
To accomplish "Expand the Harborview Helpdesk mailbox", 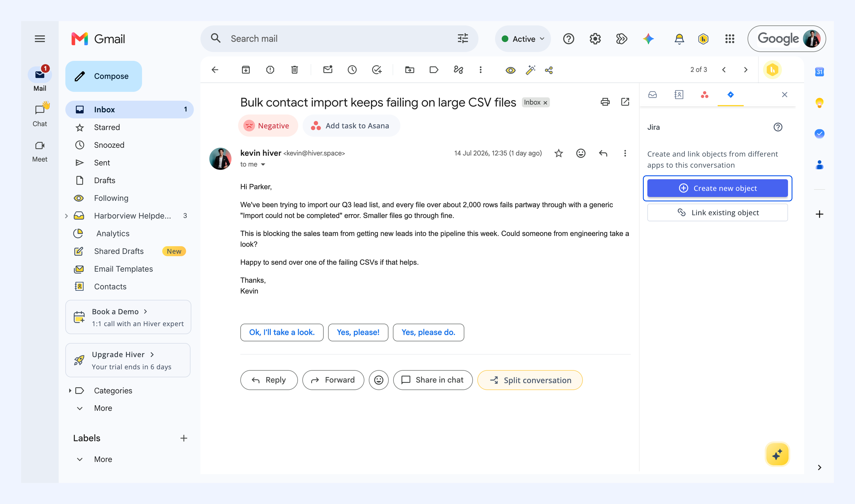I will (67, 216).
